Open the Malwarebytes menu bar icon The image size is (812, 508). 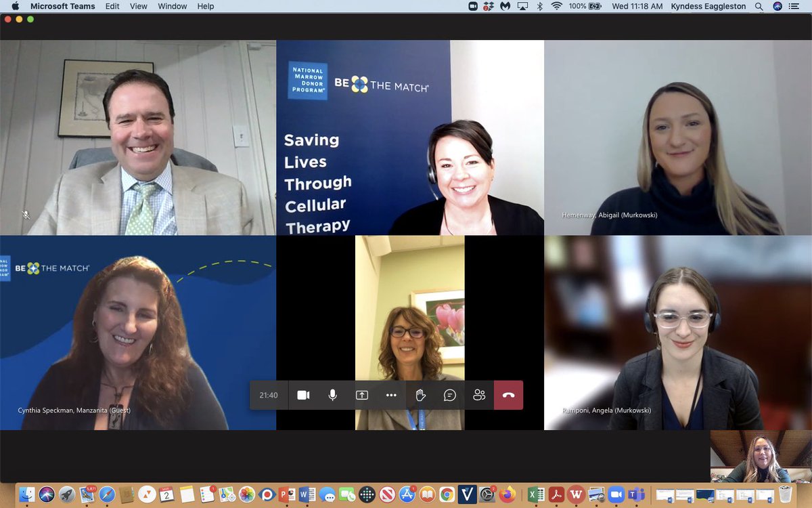(x=505, y=6)
